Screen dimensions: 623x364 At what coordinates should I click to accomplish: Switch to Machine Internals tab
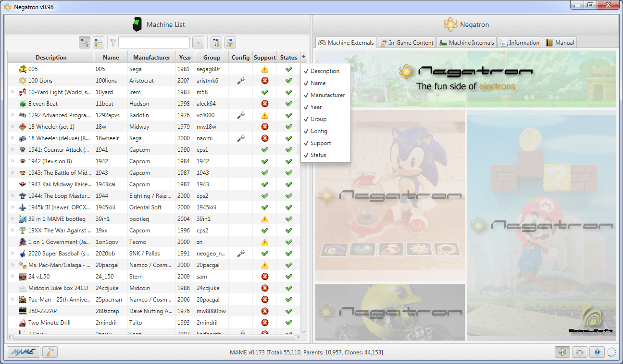click(467, 43)
